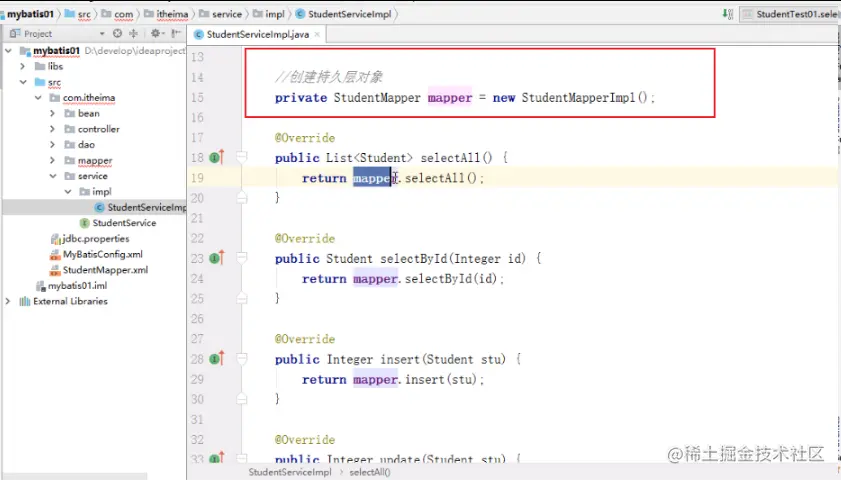The width and height of the screenshot is (841, 480).
Task: Collapse the src folder
Action: pyautogui.click(x=23, y=82)
